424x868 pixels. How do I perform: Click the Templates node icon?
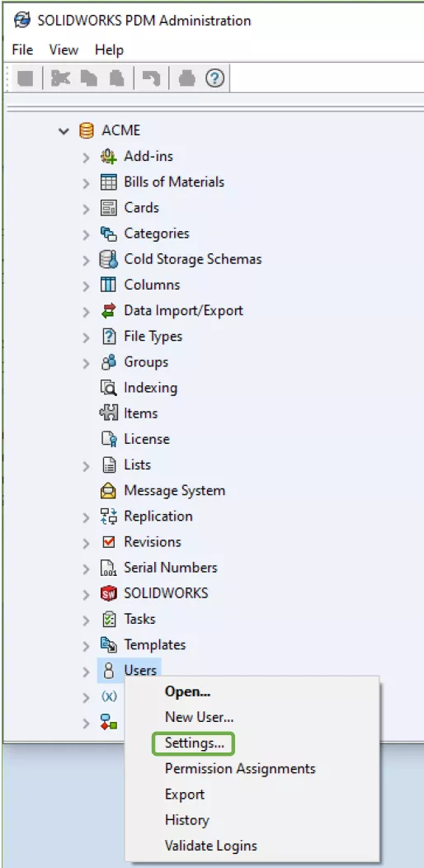pos(109,645)
